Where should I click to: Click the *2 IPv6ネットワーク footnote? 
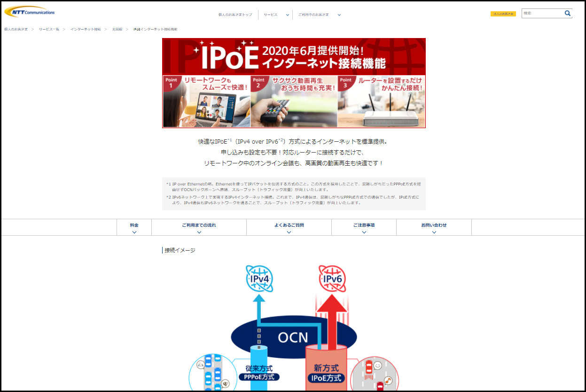point(294,200)
